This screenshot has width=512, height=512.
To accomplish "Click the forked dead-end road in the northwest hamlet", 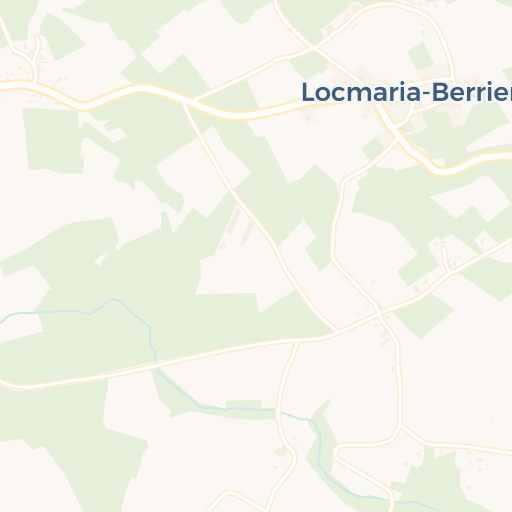I will (36, 57).
